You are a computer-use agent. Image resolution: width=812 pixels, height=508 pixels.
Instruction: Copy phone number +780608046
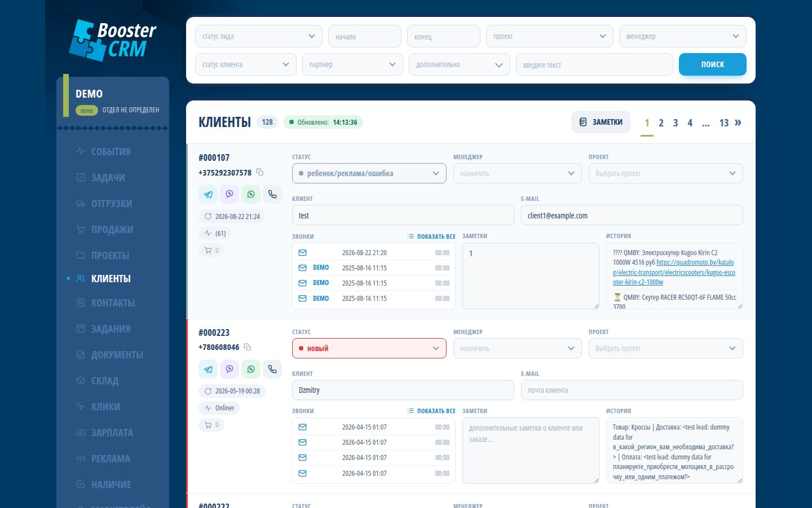(x=248, y=347)
